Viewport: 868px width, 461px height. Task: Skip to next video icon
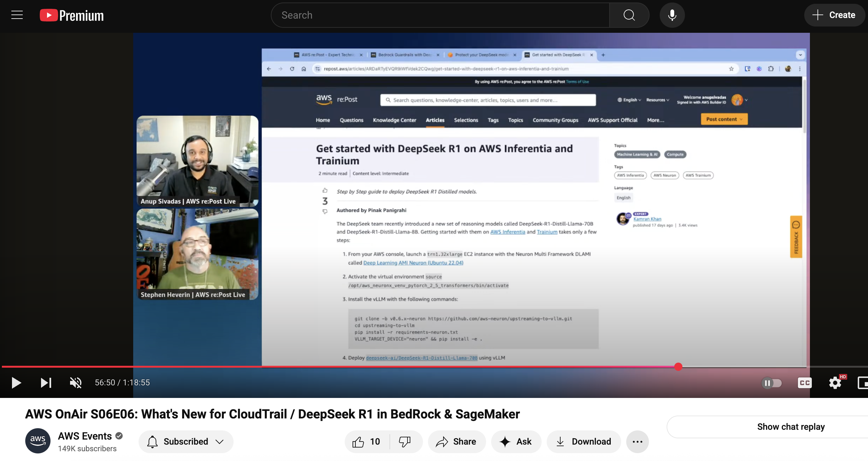coord(46,382)
